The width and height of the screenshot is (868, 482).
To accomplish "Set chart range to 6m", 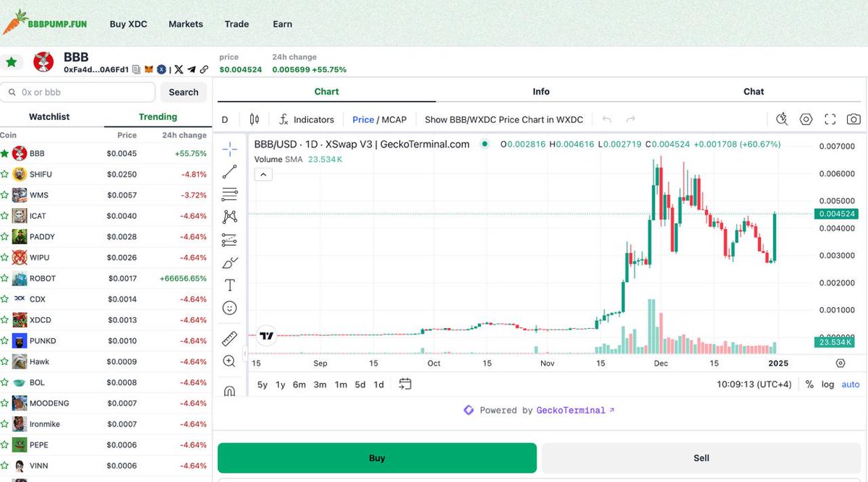I will (x=299, y=384).
